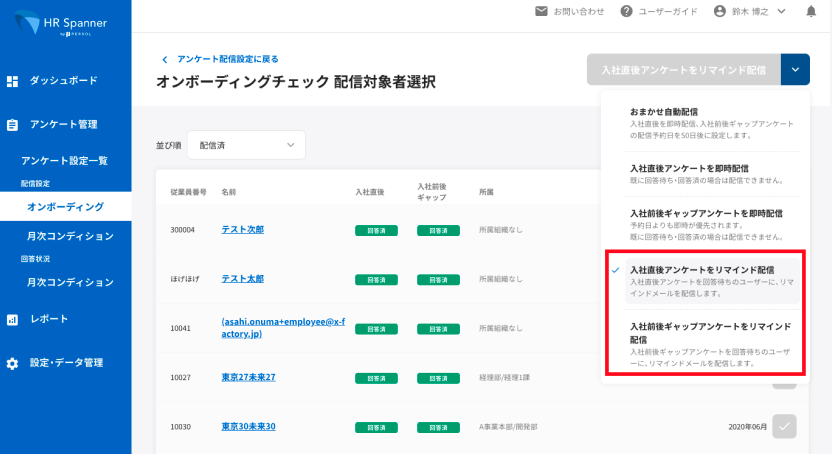Toggle the blue delivery-options dropdown arrow

[795, 70]
